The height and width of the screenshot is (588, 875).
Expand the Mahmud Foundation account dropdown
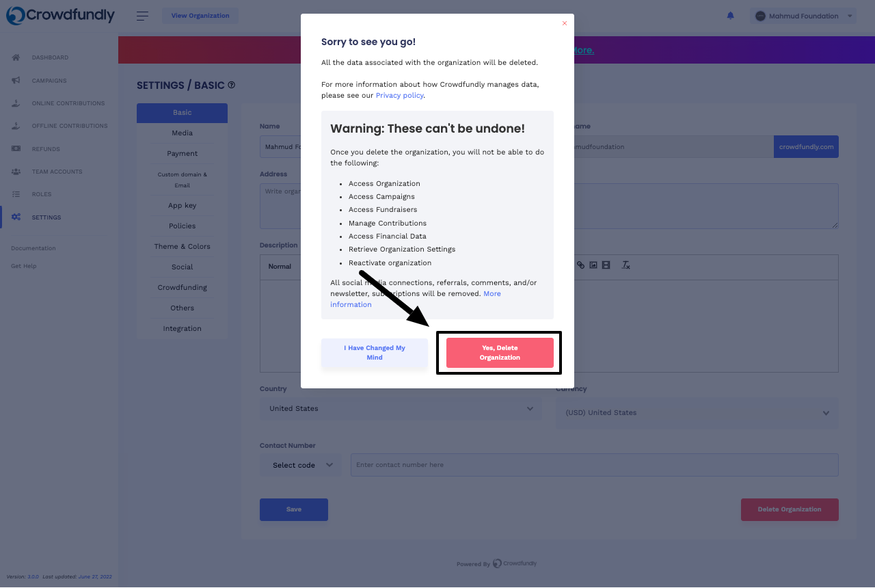(803, 16)
